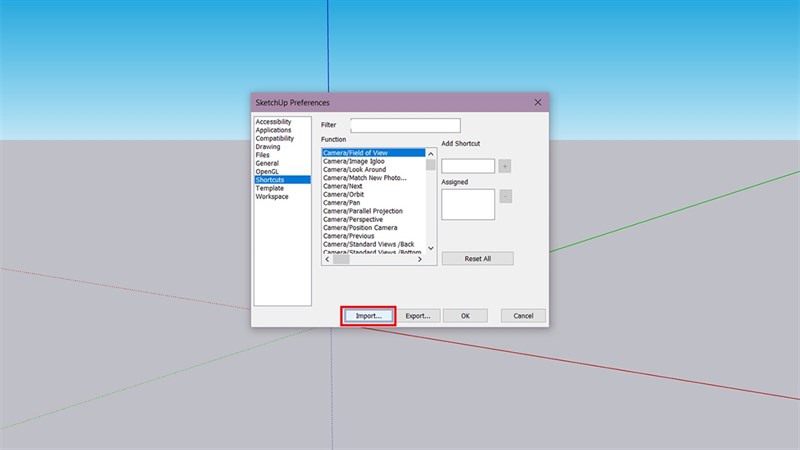Click the horizontal scrollbar thumb in Function list
Screen dimensions: 800x450
[x=341, y=259]
